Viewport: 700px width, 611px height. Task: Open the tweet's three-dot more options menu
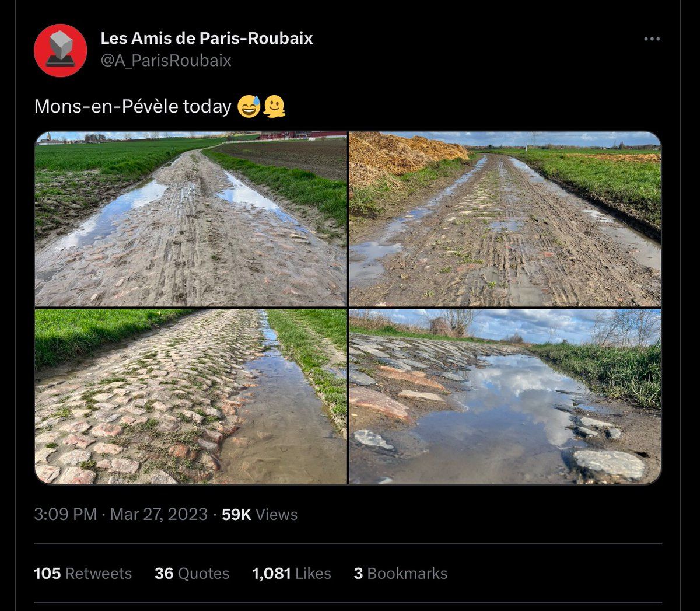click(652, 39)
